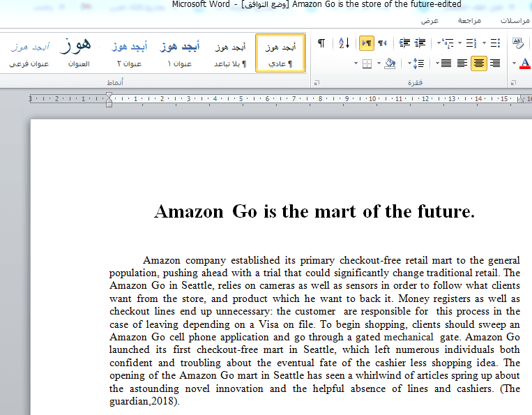Screen dimensions: 532x415
Task: Expand the bullets dropdown arrow
Action: pyautogui.click(x=484, y=43)
